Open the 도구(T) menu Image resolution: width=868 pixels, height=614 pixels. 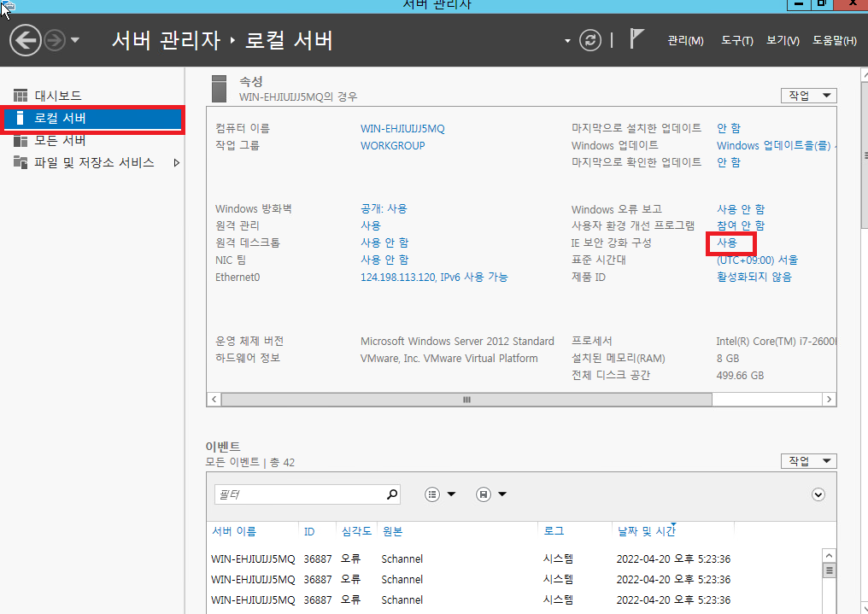tap(736, 41)
